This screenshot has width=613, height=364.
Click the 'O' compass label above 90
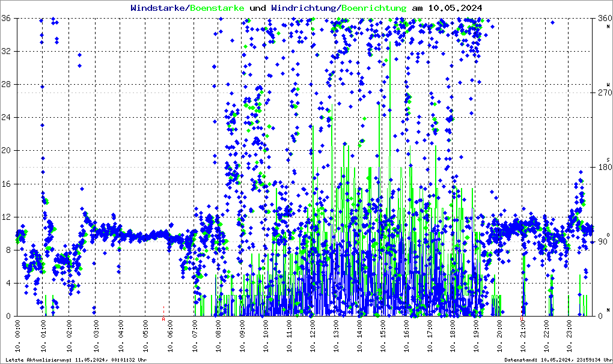(x=608, y=235)
